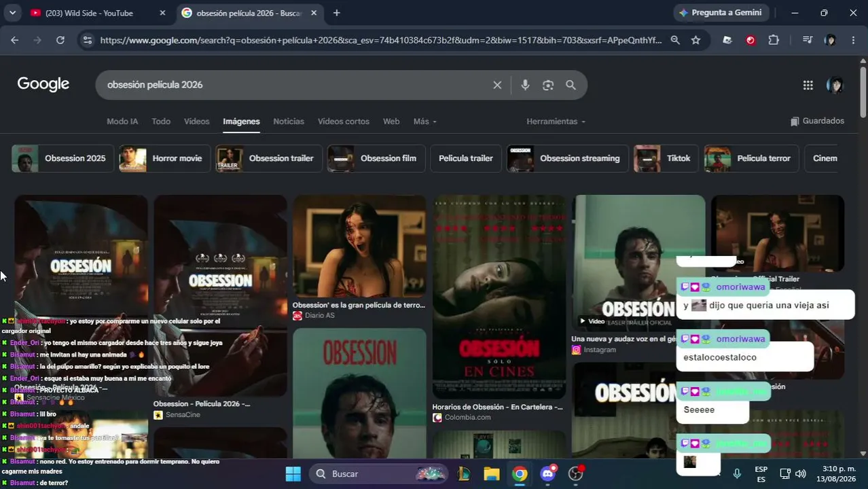Select the Videos results tab

point(196,122)
